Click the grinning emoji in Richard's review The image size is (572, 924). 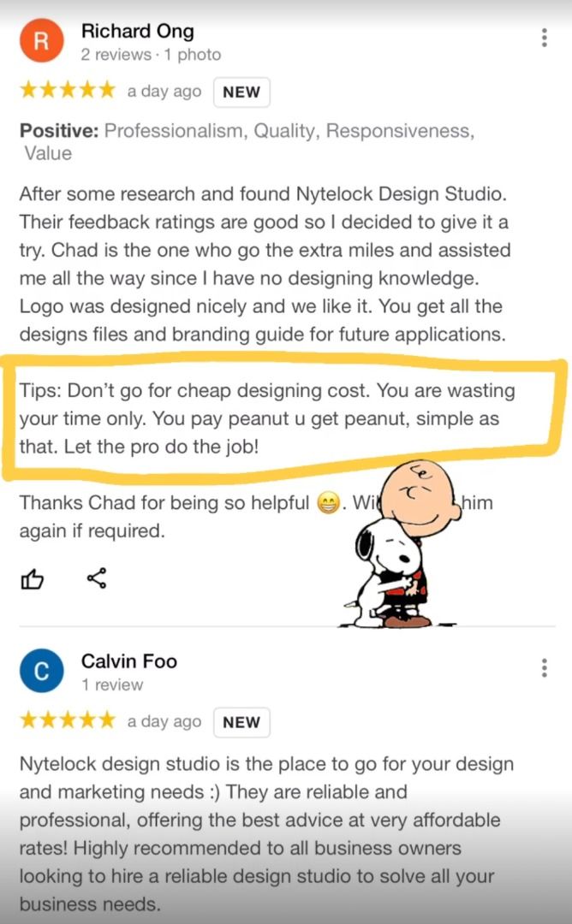pos(329,503)
